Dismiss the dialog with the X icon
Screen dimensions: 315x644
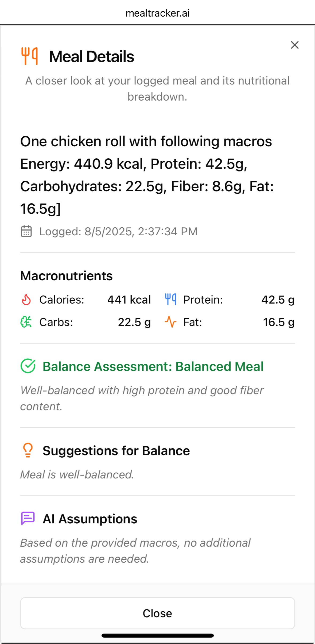[x=295, y=45]
